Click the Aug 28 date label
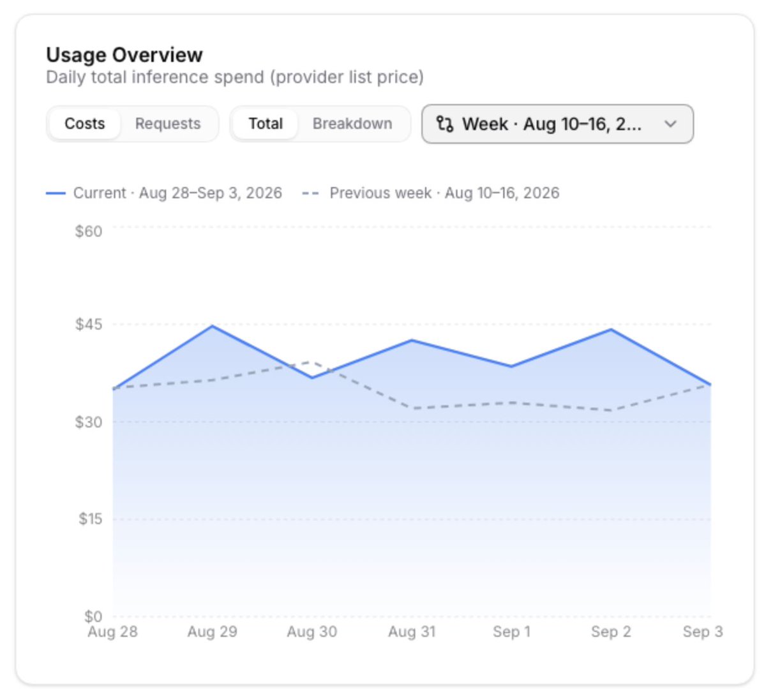Image resolution: width=766 pixels, height=700 pixels. click(112, 632)
